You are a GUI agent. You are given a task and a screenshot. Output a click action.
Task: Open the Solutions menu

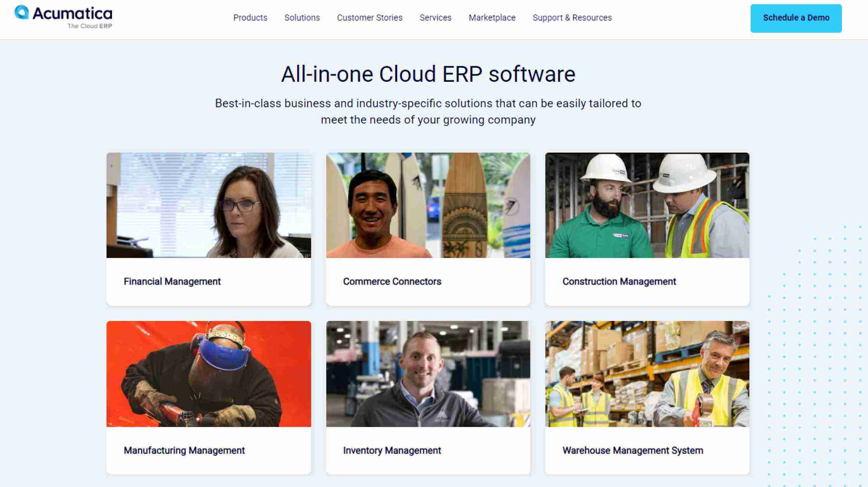pos(302,18)
